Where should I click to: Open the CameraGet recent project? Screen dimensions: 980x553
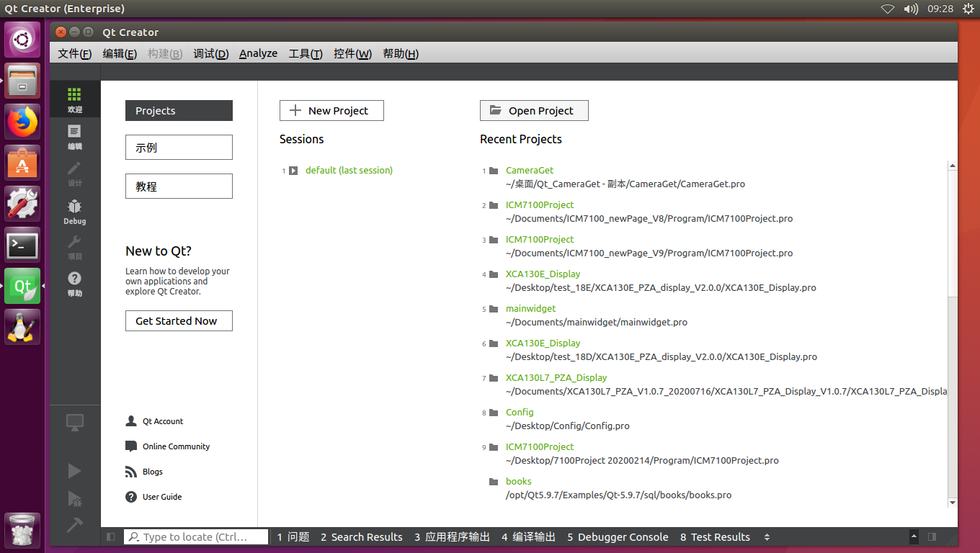(530, 171)
